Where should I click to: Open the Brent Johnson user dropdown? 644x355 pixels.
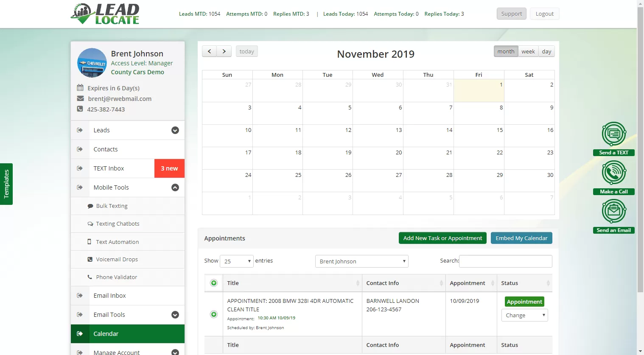(361, 261)
